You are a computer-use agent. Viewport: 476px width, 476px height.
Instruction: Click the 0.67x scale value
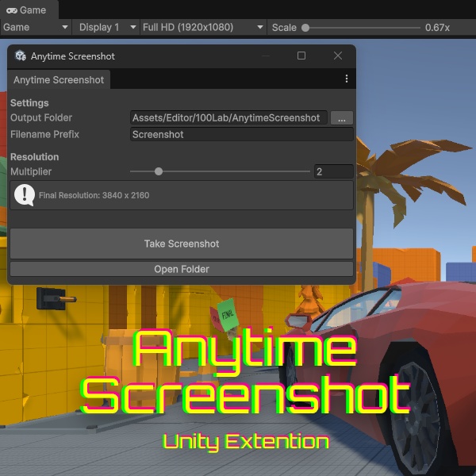click(437, 28)
